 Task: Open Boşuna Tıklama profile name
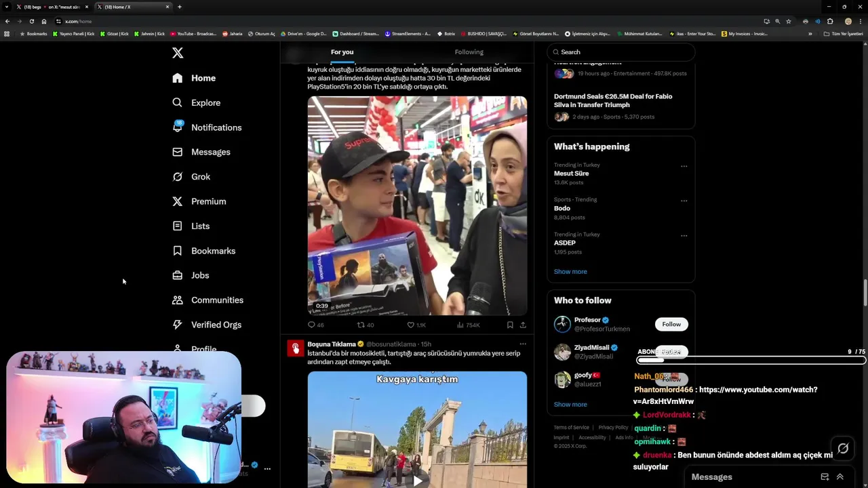tap(332, 344)
